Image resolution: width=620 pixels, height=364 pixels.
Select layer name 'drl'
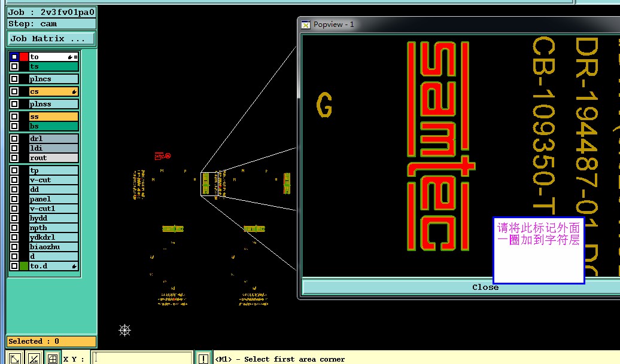pyautogui.click(x=53, y=139)
